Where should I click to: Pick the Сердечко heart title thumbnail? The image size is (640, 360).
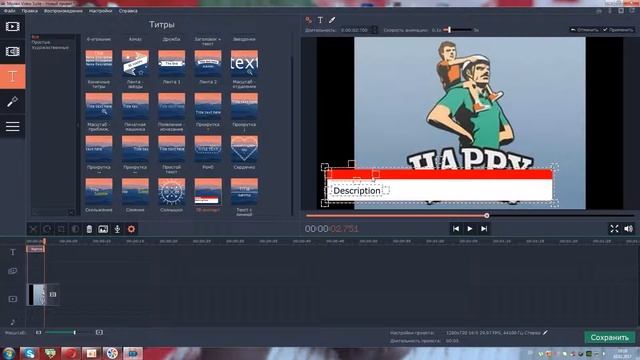pos(244,149)
